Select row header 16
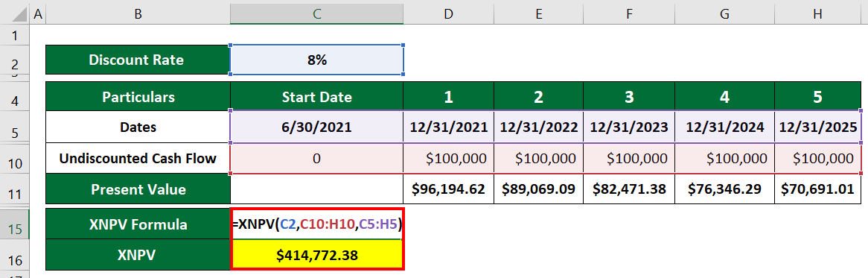This screenshot has height=278, width=868. [15, 255]
